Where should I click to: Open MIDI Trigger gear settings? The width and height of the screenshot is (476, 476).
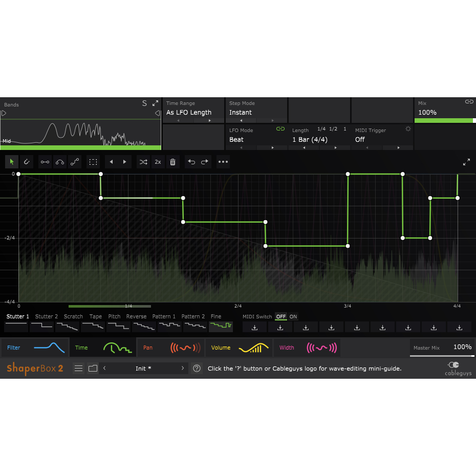[x=408, y=129]
